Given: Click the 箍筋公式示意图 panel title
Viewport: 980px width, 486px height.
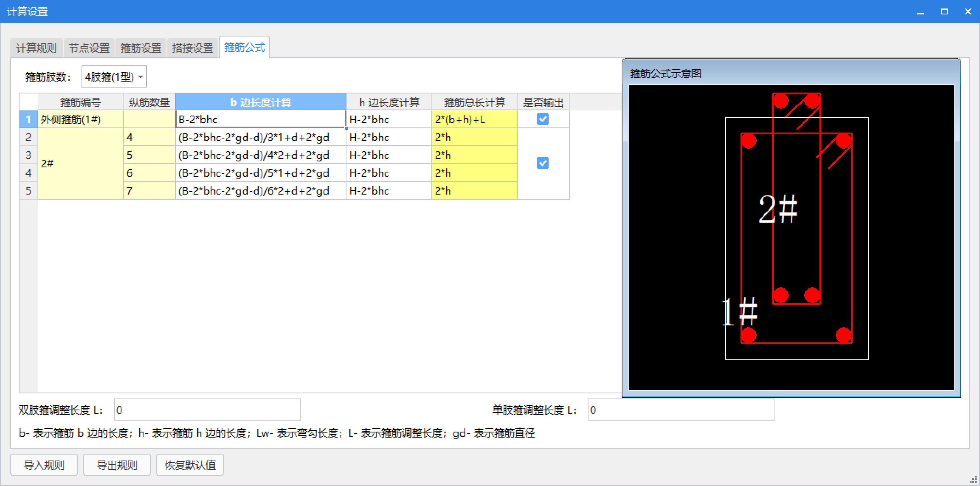Looking at the screenshot, I should click(666, 73).
